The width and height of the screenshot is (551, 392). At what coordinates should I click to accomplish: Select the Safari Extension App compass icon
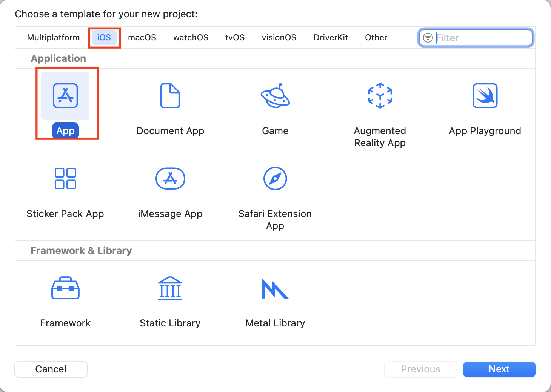pyautogui.click(x=275, y=179)
